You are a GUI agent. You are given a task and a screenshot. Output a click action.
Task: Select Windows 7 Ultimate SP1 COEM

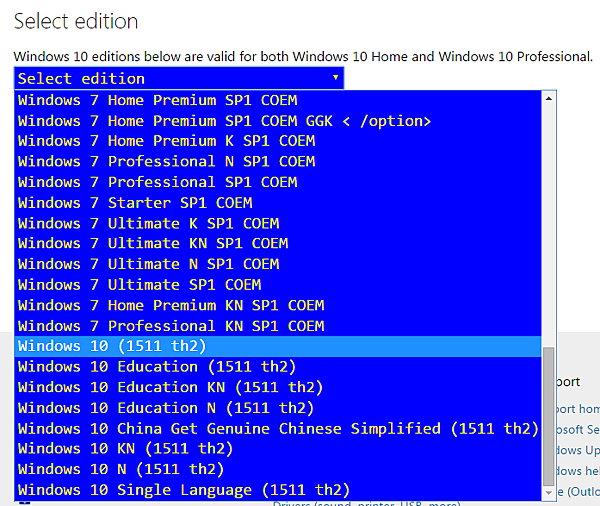coord(278,285)
